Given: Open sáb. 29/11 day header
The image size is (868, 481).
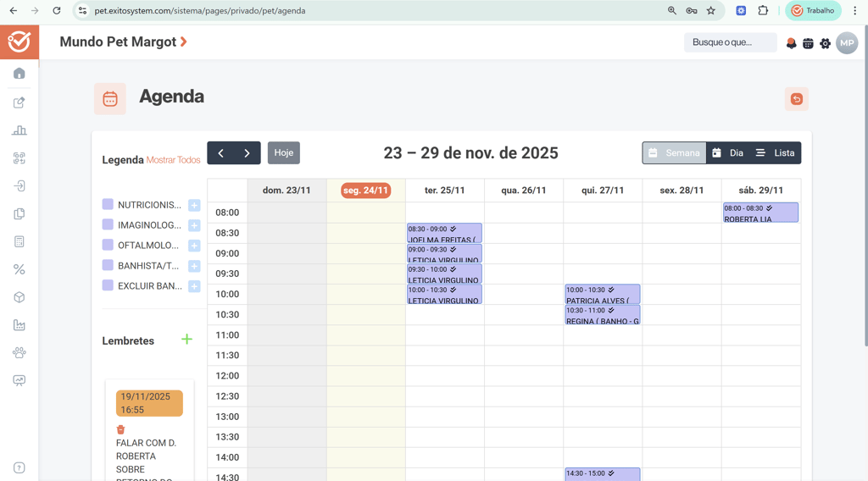Looking at the screenshot, I should (760, 191).
